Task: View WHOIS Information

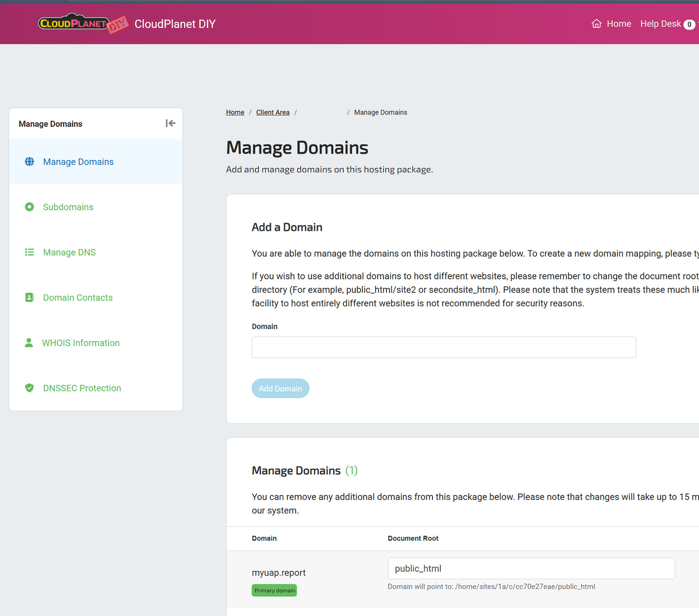Action: tap(96, 343)
